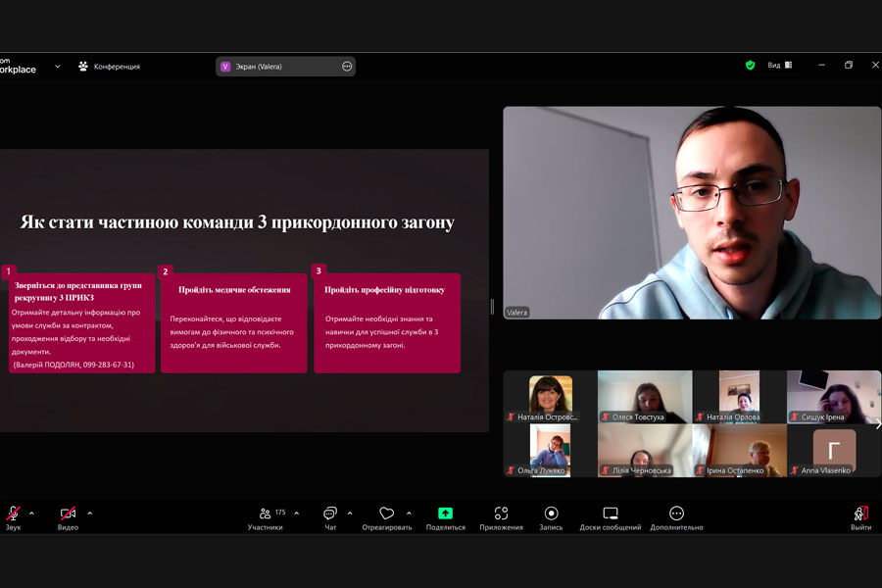The image size is (882, 588).
Task: Click slide card Пройдіть професійну підготовку
Action: pyautogui.click(x=387, y=323)
